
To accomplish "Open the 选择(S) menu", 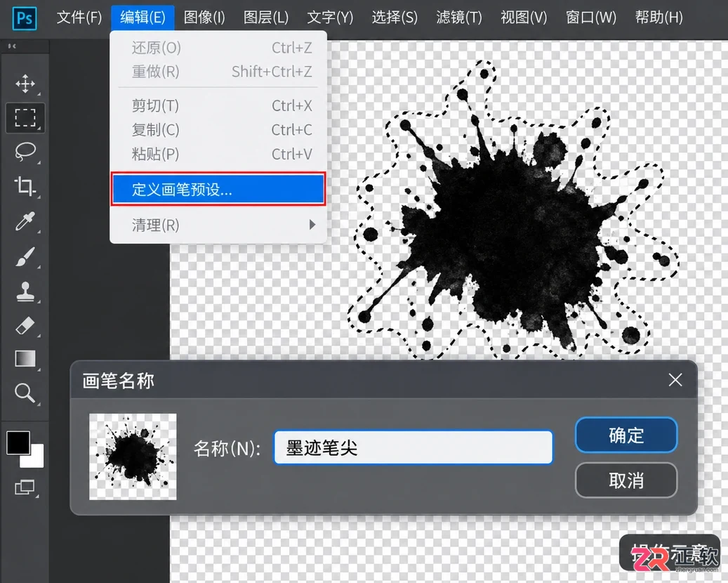I will point(395,18).
